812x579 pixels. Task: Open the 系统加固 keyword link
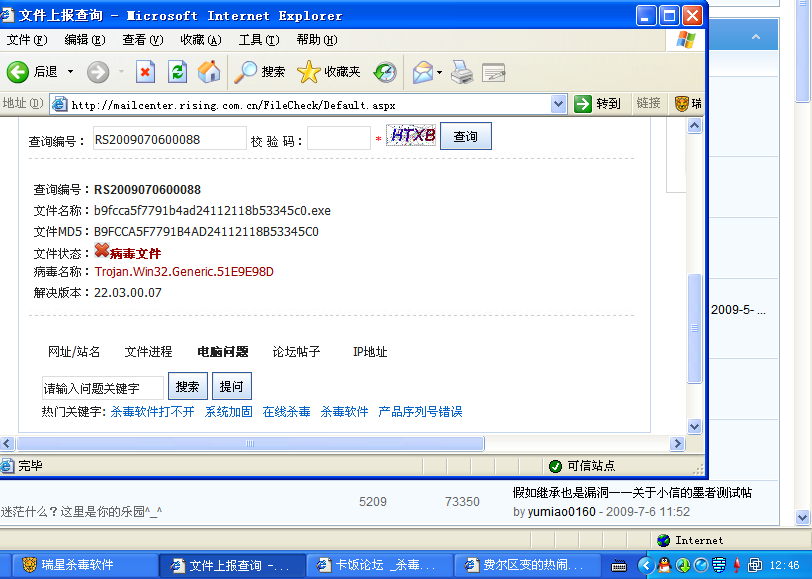(228, 412)
